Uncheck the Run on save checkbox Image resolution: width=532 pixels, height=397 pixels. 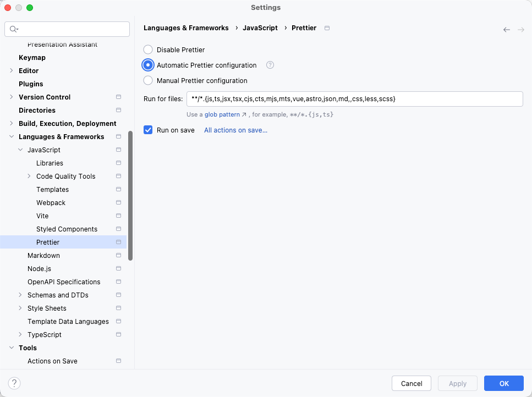click(x=148, y=130)
